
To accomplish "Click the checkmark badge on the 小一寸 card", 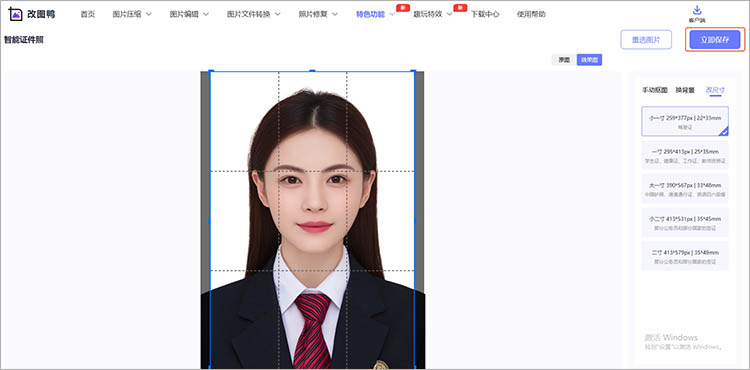I will click(x=724, y=131).
